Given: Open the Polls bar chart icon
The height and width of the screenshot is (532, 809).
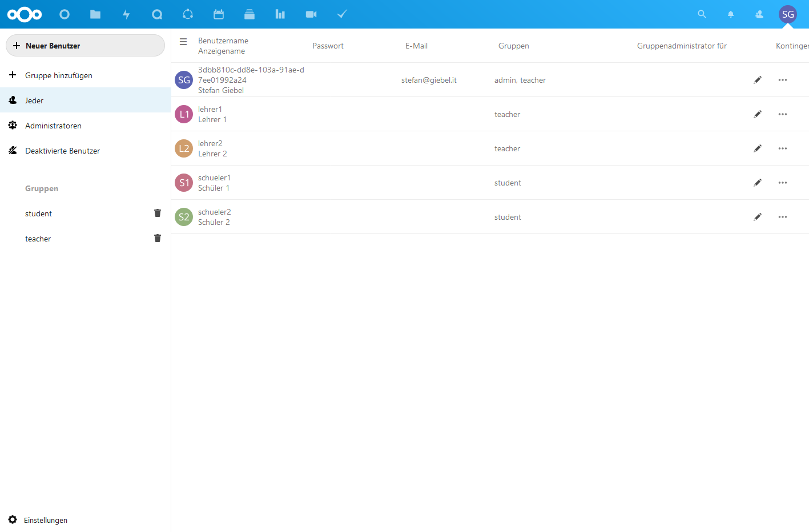Looking at the screenshot, I should coord(280,14).
